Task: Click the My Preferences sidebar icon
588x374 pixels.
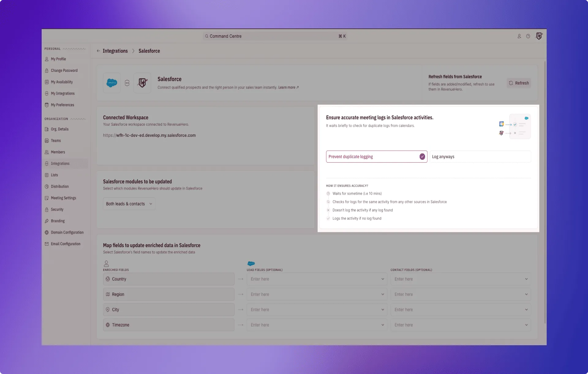Action: coord(47,105)
